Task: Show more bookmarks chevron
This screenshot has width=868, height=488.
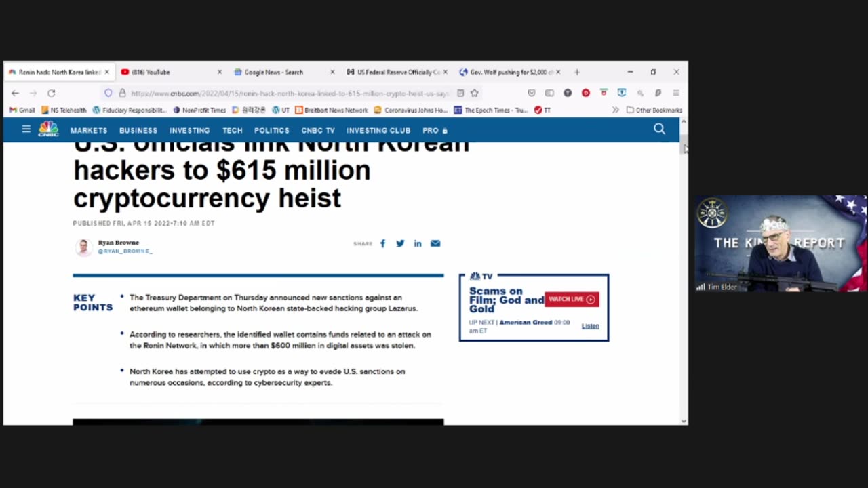Action: tap(615, 110)
